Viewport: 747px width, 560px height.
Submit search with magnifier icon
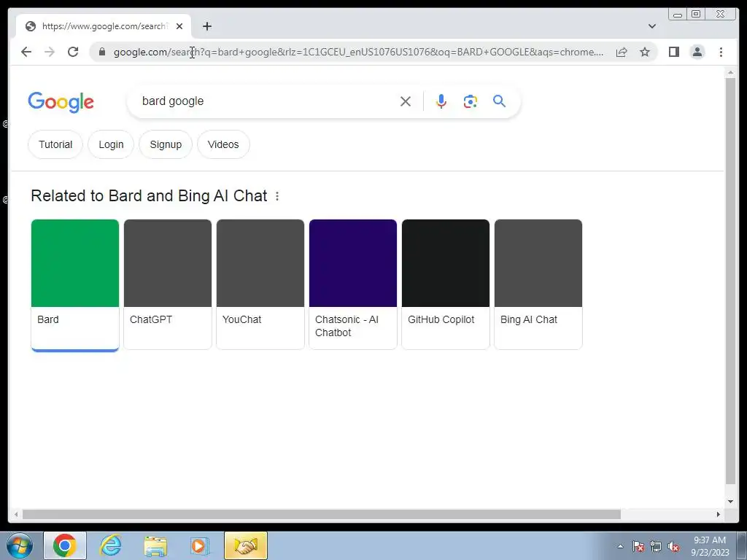(499, 101)
